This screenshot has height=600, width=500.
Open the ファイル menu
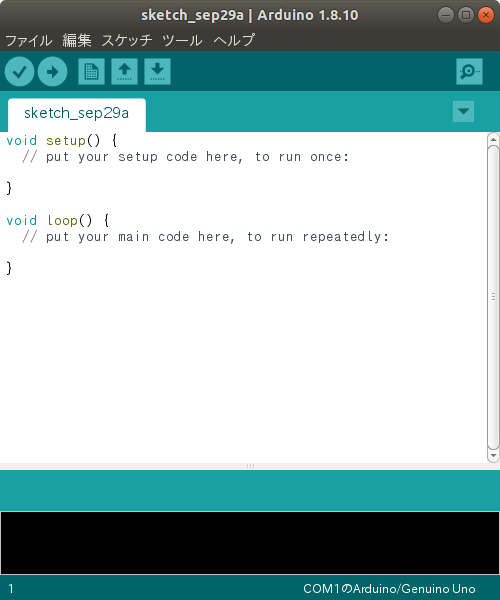click(29, 40)
